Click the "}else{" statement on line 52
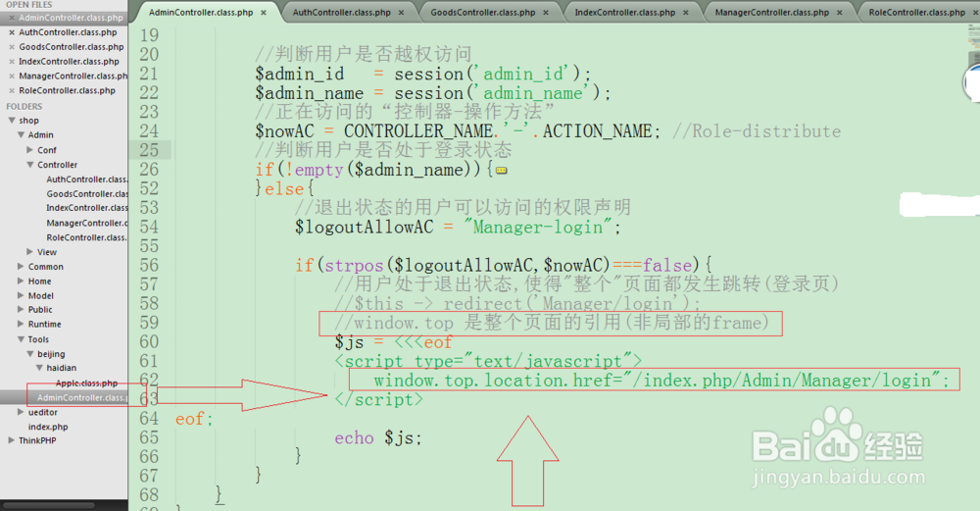This screenshot has width=980, height=511. (x=284, y=189)
